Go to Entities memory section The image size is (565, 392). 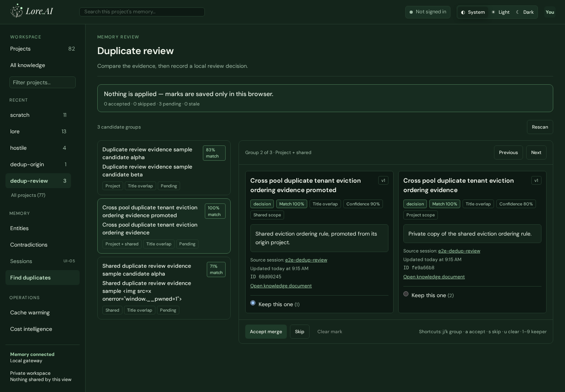pyautogui.click(x=42, y=228)
